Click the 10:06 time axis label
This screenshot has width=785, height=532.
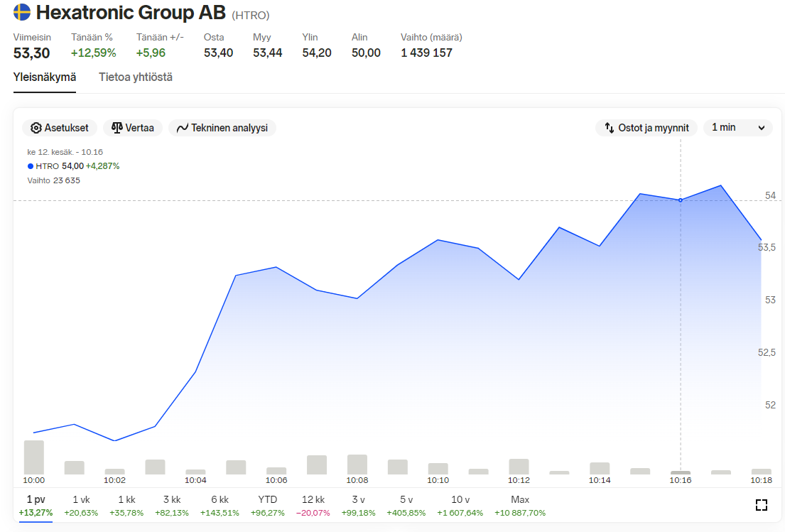point(276,480)
